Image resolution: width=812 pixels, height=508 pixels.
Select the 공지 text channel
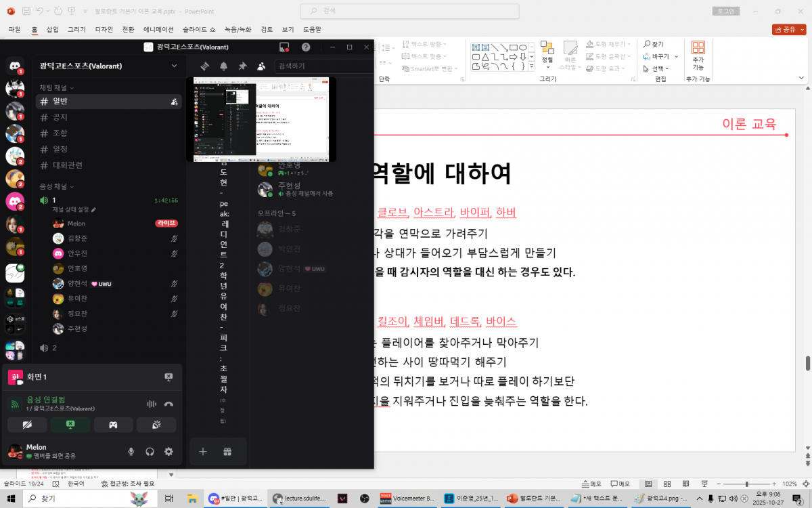pos(60,117)
